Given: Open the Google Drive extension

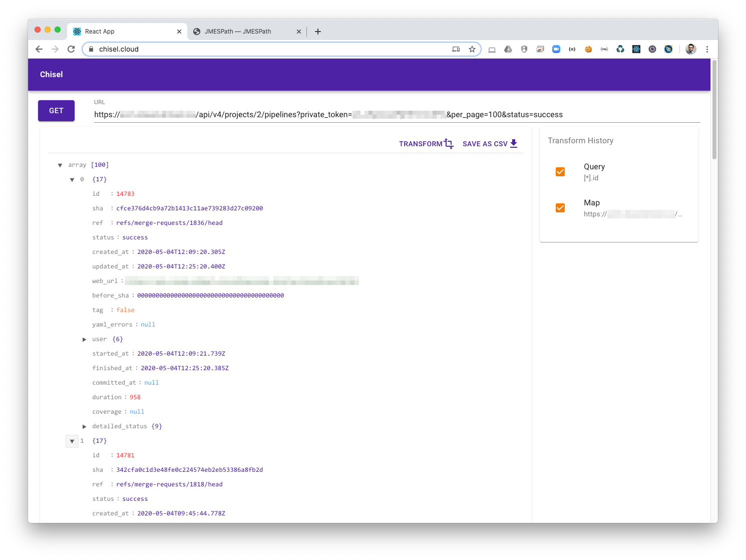Looking at the screenshot, I should 508,49.
